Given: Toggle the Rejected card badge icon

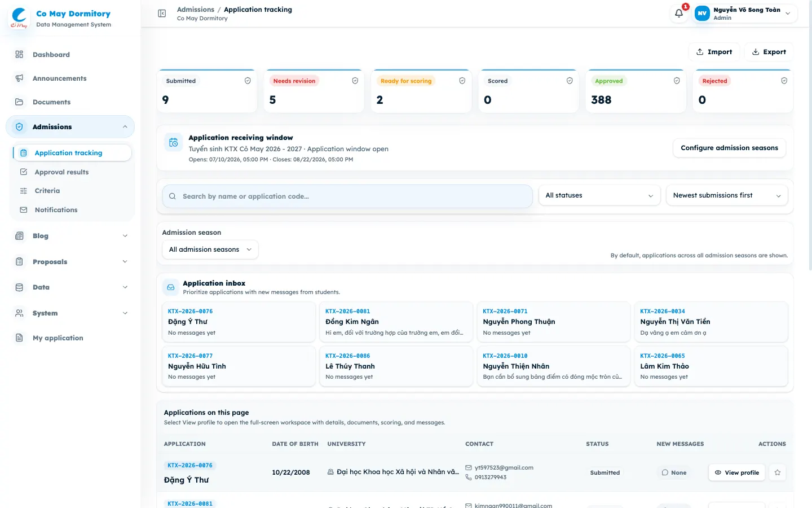Looking at the screenshot, I should [784, 81].
